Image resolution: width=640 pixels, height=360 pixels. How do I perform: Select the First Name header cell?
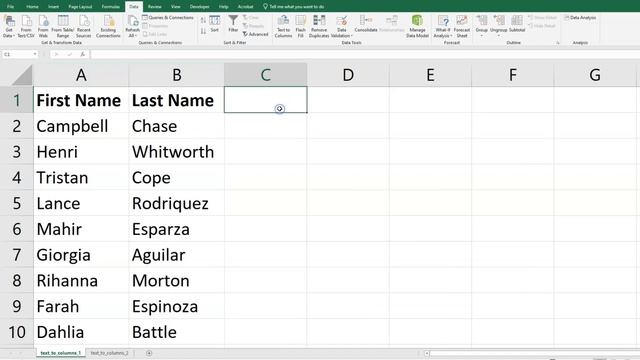click(81, 100)
